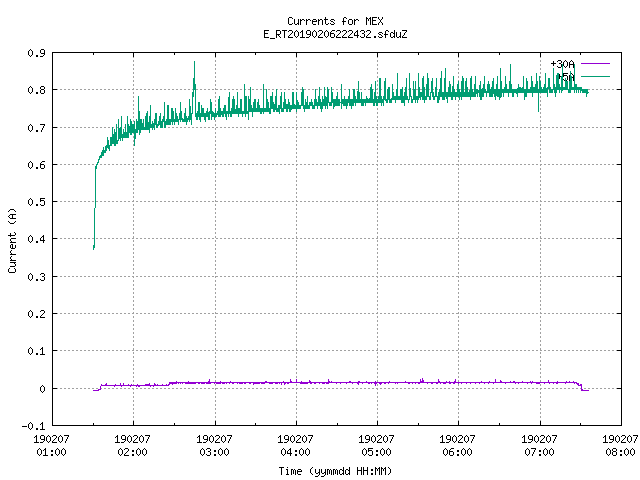Click the '+5A' legend label
The height and width of the screenshot is (480, 640).
tap(566, 77)
